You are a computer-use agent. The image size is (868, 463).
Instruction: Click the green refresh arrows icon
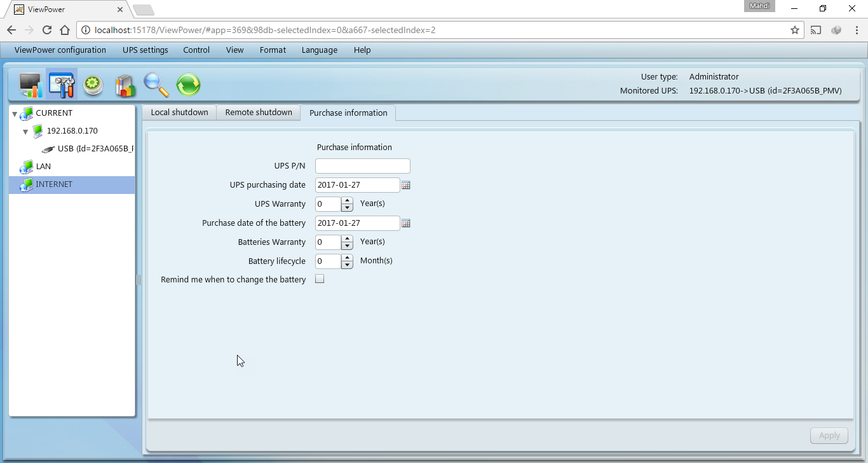pyautogui.click(x=188, y=85)
